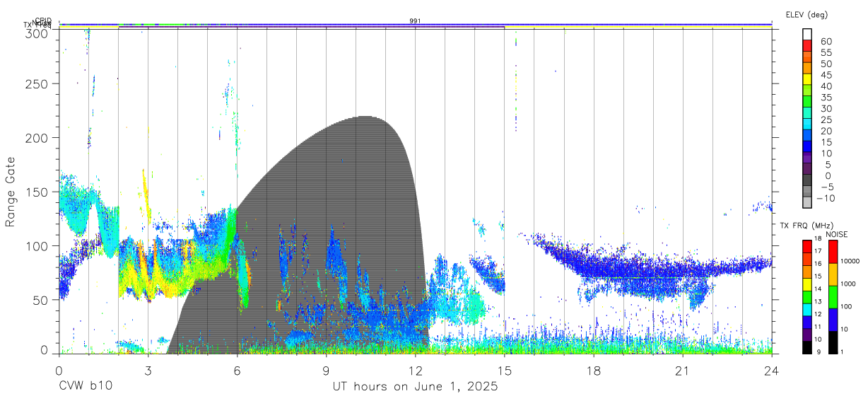Click the '250' tick on the Range Gate axis
The width and height of the screenshot is (868, 401).
pyautogui.click(x=38, y=84)
